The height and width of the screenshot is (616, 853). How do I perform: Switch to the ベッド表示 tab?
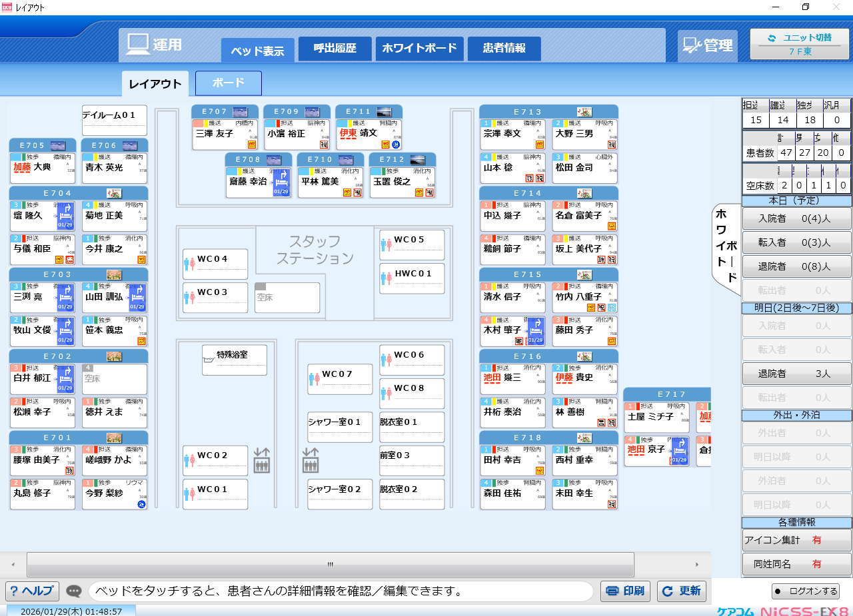pos(257,51)
